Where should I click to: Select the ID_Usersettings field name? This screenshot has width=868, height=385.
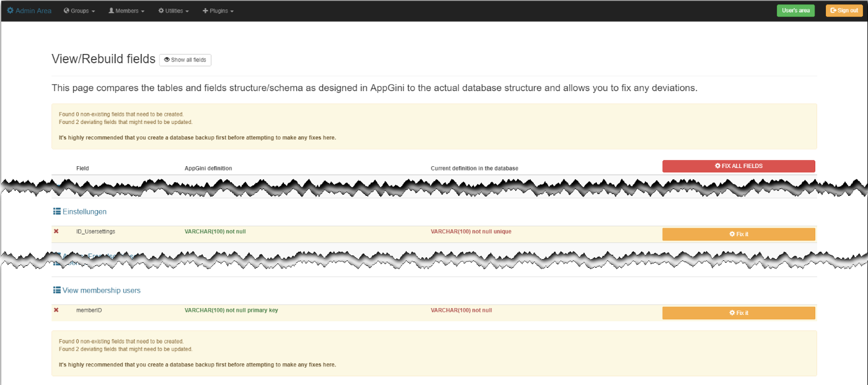pos(95,231)
